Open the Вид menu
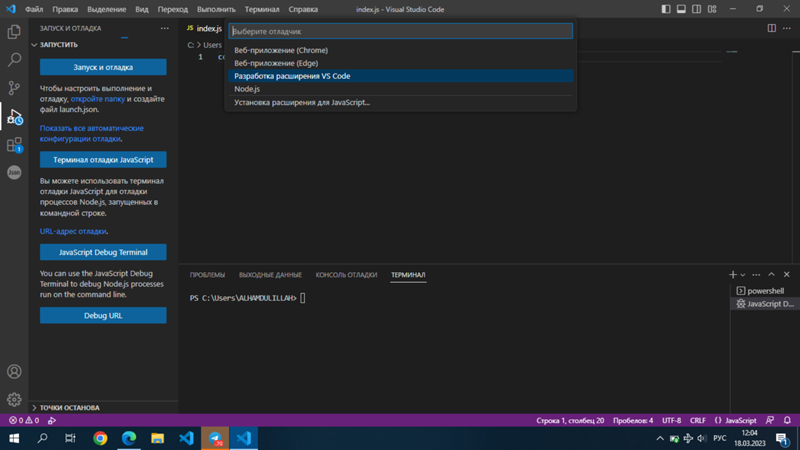800x450 pixels. click(x=142, y=9)
